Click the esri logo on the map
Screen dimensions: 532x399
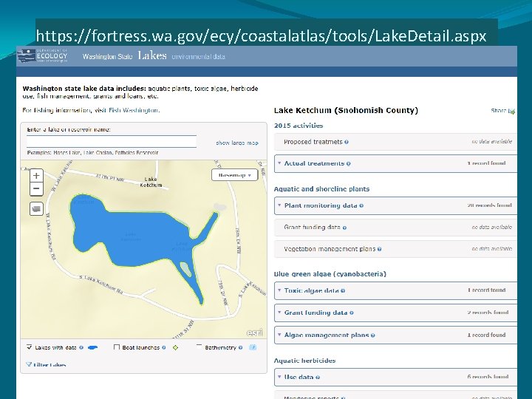[254, 332]
